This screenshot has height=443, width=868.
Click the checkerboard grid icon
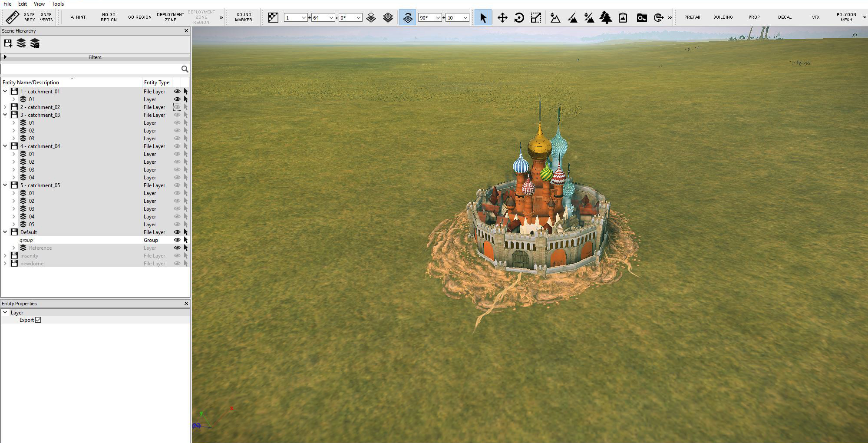(x=273, y=17)
